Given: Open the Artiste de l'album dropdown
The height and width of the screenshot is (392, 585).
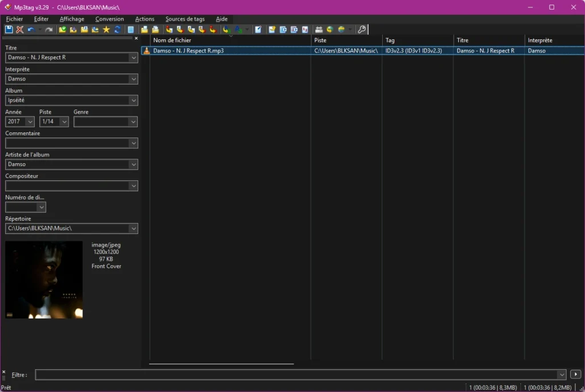Looking at the screenshot, I should point(133,164).
